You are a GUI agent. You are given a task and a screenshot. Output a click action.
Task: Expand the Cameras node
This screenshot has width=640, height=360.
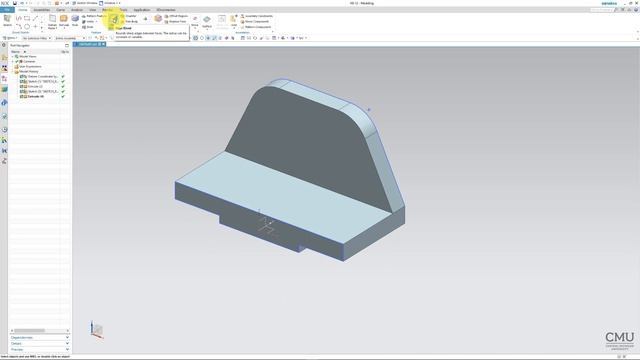pyautogui.click(x=12, y=61)
